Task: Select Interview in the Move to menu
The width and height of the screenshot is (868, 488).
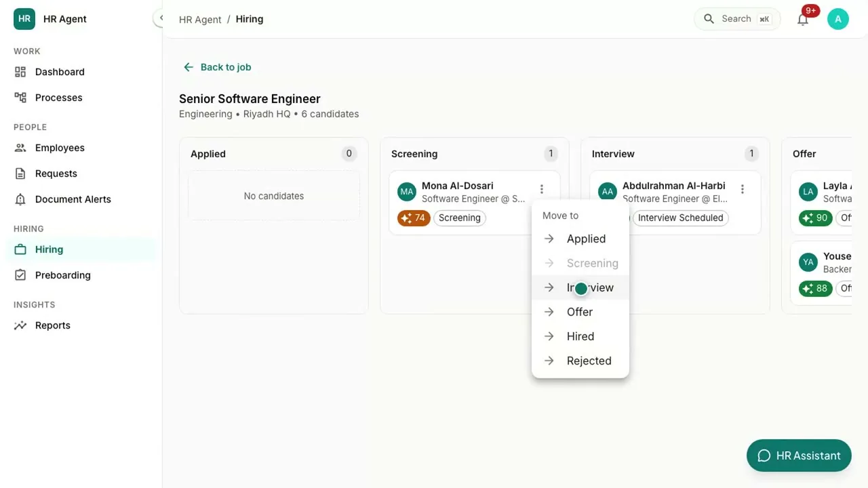Action: pyautogui.click(x=580, y=287)
